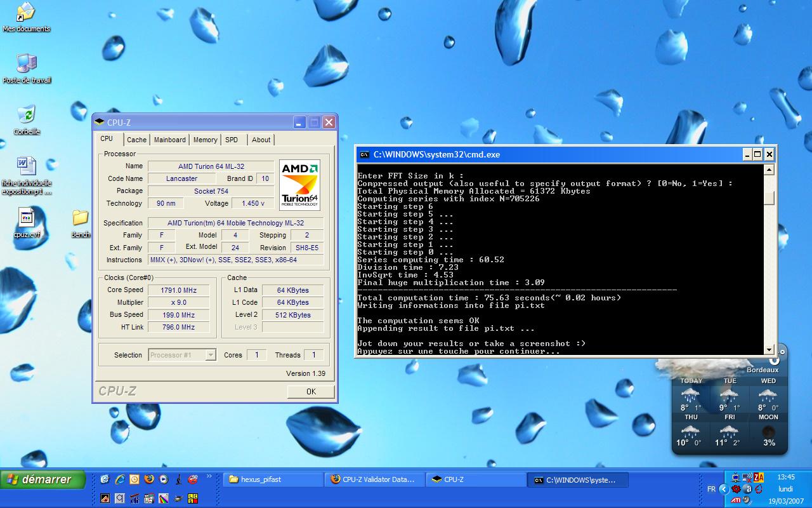Image resolution: width=812 pixels, height=508 pixels.
Task: Launch media player from Quick Launch
Action: pos(163,479)
